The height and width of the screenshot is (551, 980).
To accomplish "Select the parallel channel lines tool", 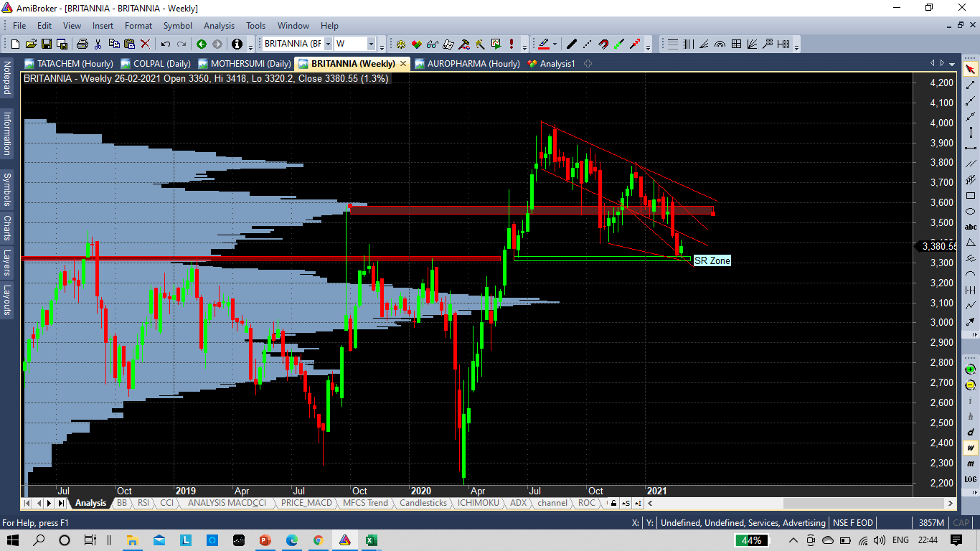I will [971, 164].
